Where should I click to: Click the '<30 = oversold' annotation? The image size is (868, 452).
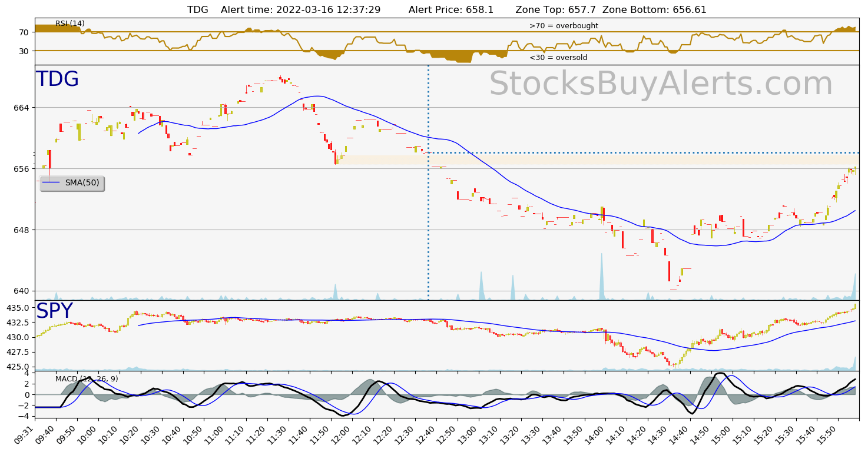pyautogui.click(x=558, y=58)
